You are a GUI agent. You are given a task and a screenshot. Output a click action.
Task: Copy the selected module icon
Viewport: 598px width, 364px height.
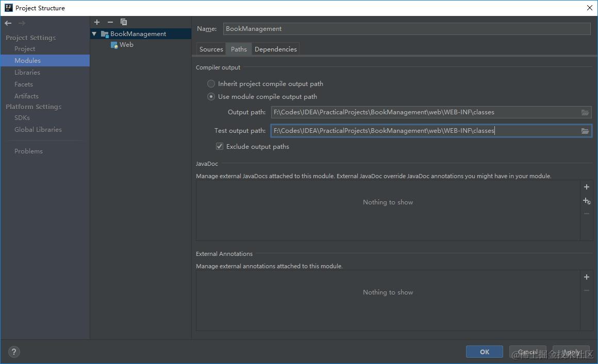pyautogui.click(x=124, y=22)
